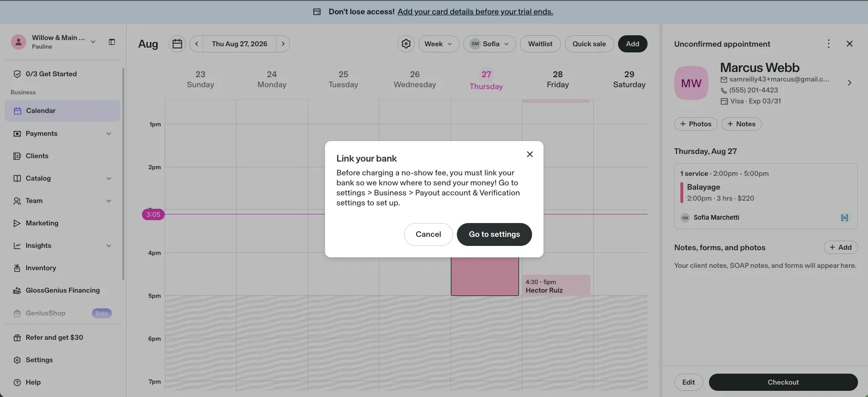868x397 pixels.
Task: Open Marketing in the sidebar
Action: coord(63,224)
